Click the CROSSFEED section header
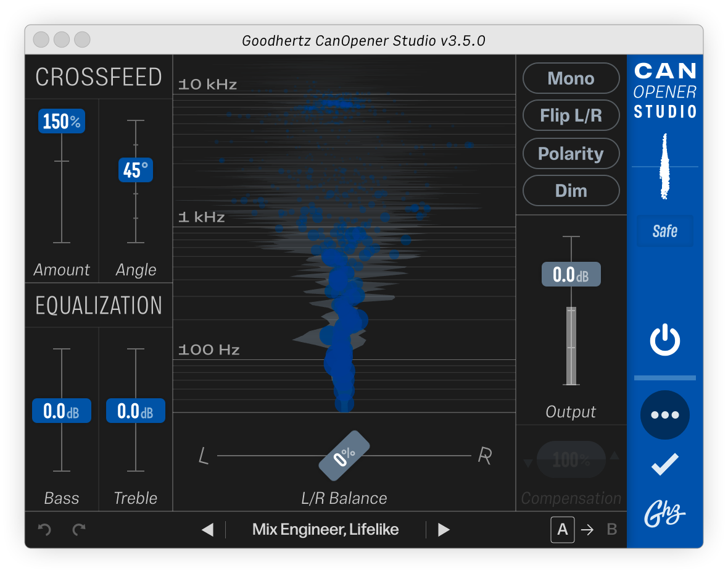 [x=99, y=77]
